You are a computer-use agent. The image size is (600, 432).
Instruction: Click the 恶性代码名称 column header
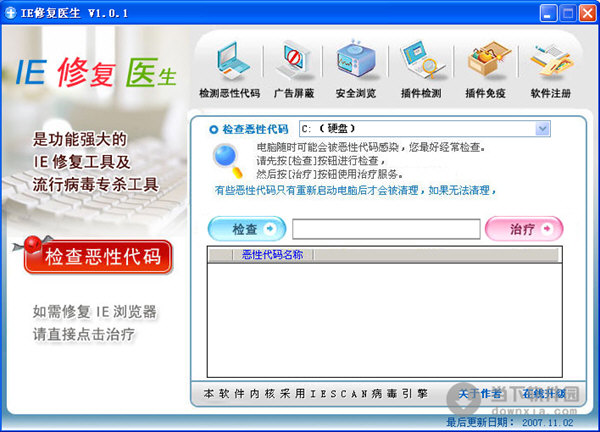pos(272,255)
